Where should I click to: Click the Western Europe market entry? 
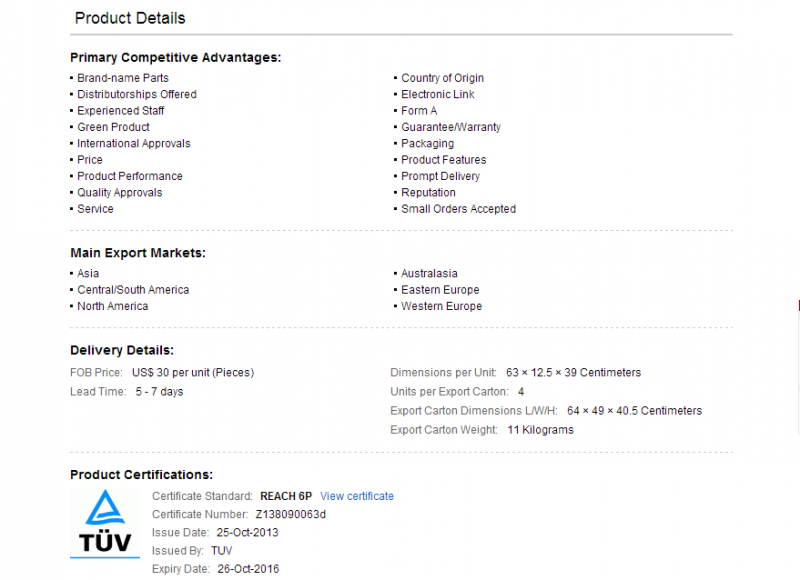(441, 306)
